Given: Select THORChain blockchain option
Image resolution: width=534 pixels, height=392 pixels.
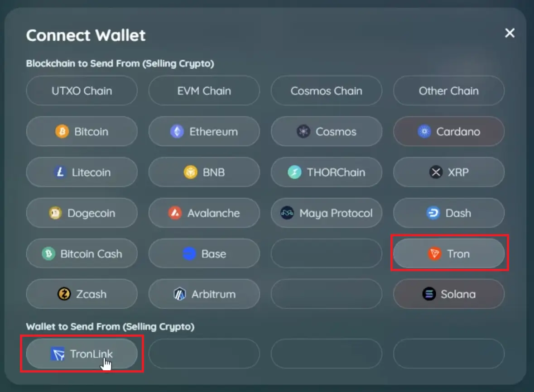Looking at the screenshot, I should (327, 172).
